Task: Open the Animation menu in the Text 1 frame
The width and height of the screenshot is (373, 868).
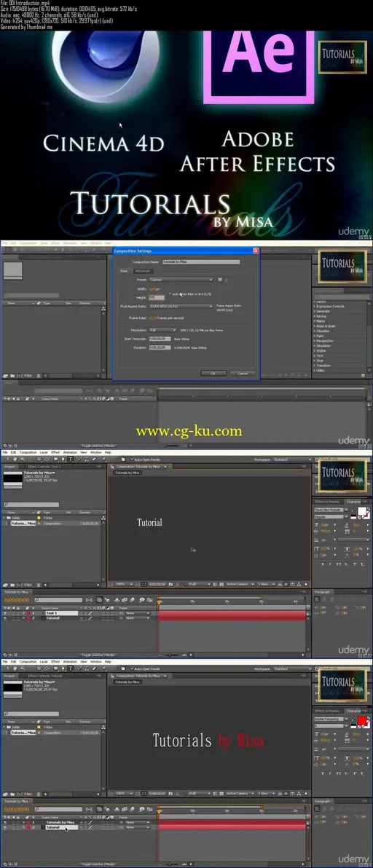Action: pos(70,452)
